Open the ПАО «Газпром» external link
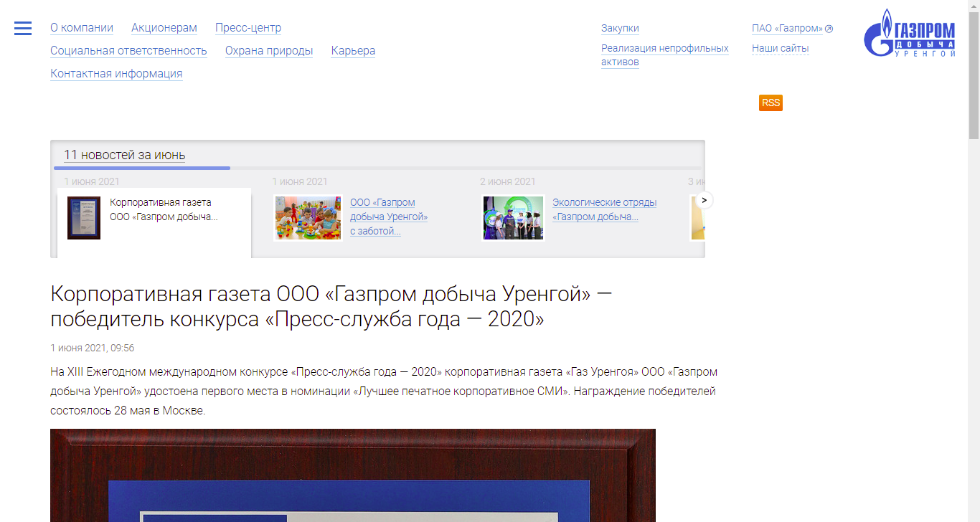 [x=792, y=29]
